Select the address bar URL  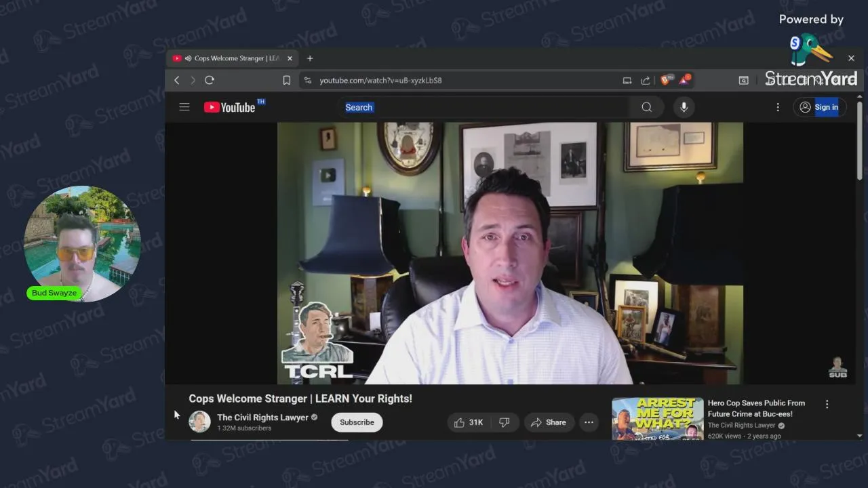(380, 80)
